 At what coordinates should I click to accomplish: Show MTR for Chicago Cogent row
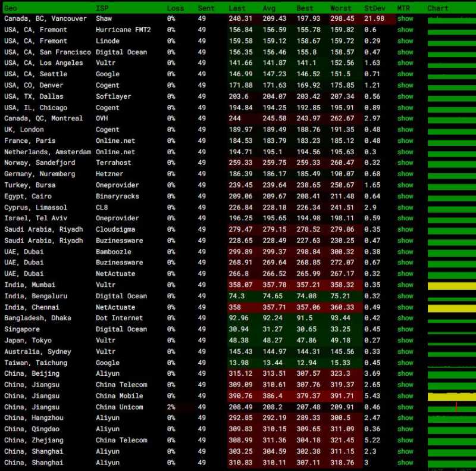click(x=405, y=108)
